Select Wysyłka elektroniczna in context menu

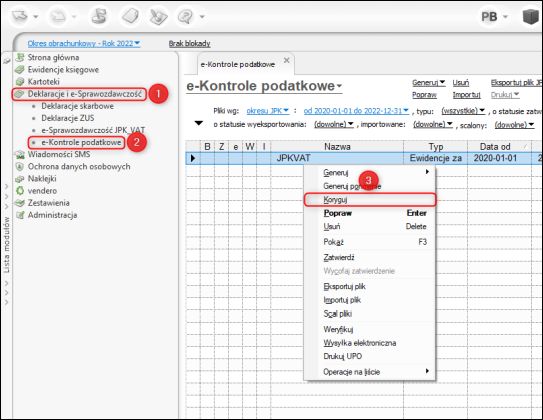[x=359, y=343]
